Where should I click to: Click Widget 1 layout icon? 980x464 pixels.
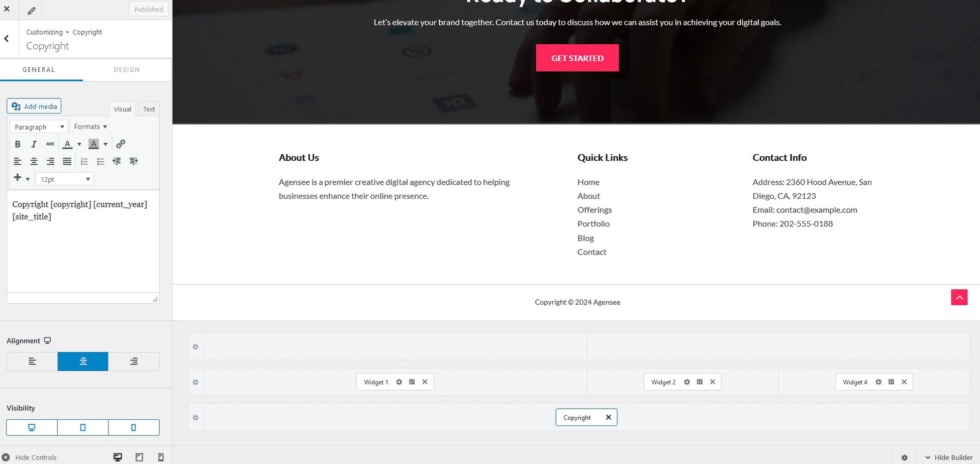coord(412,382)
